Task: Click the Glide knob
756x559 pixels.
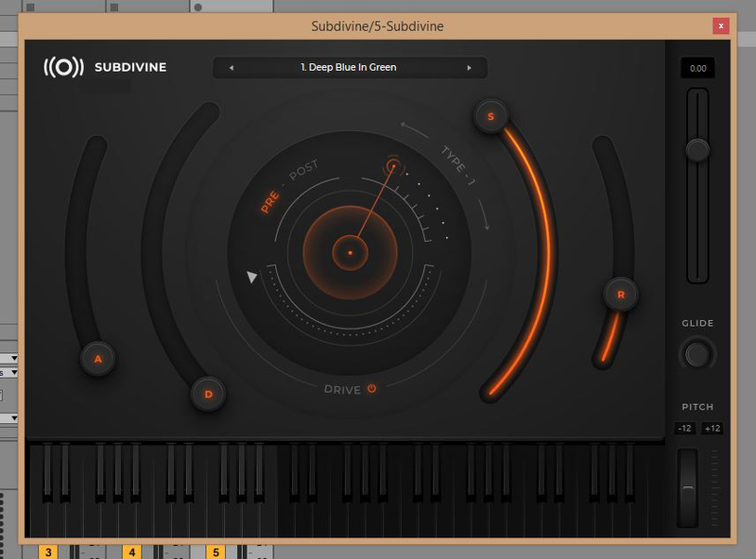Action: point(697,355)
